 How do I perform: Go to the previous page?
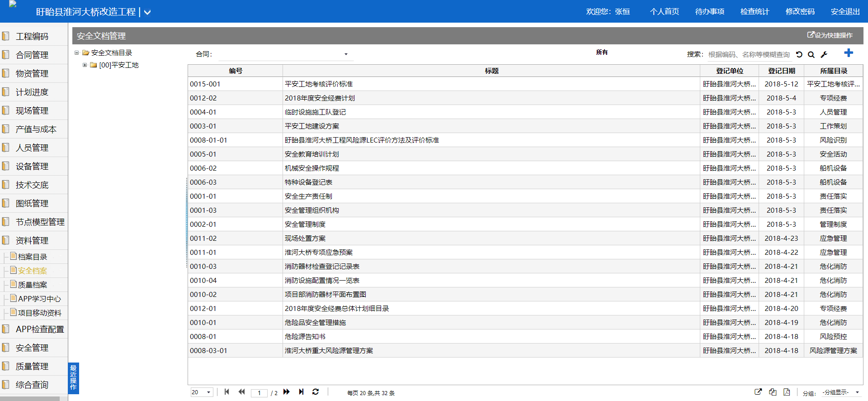tap(242, 392)
